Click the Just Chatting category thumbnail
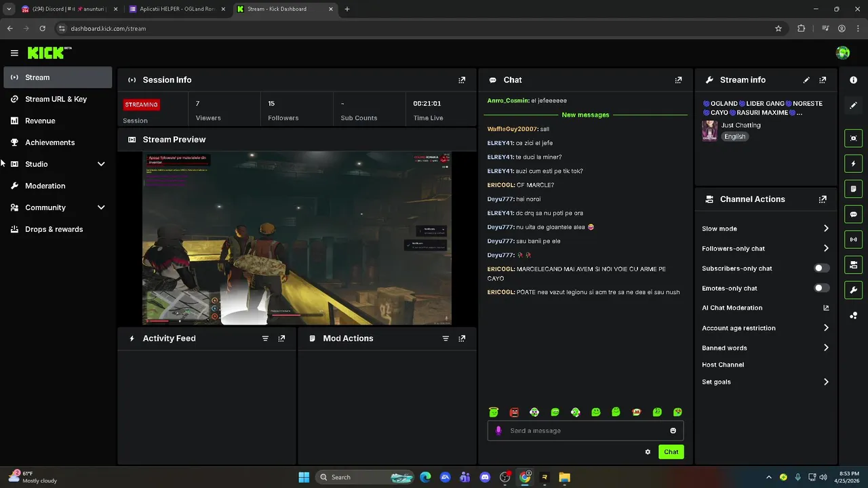868x488 pixels. point(710,131)
